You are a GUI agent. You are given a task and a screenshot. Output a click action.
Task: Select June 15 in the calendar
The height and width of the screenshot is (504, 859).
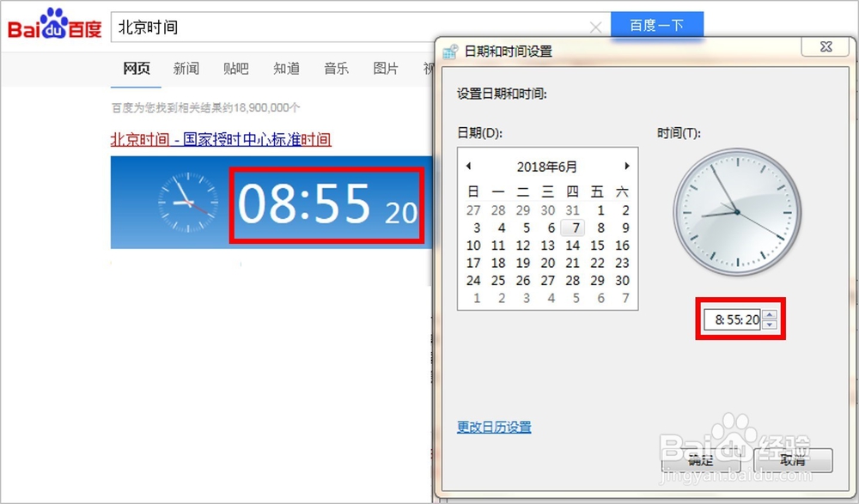598,246
